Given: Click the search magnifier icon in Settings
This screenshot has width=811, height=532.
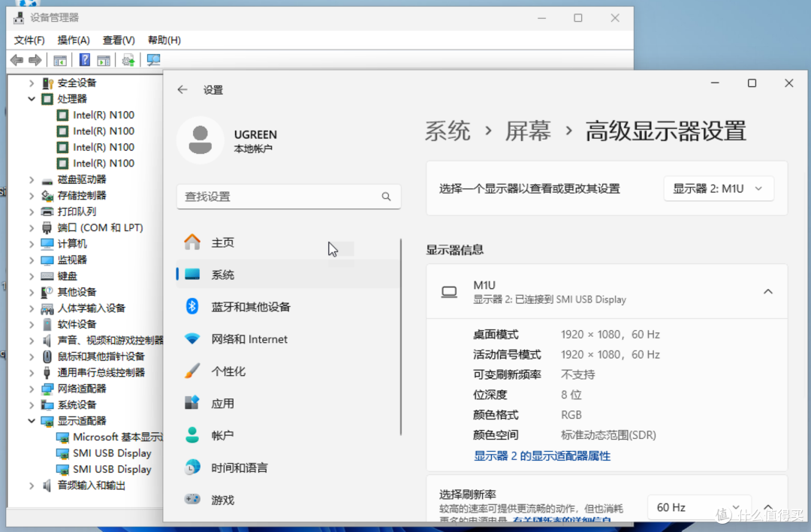Looking at the screenshot, I should click(387, 197).
